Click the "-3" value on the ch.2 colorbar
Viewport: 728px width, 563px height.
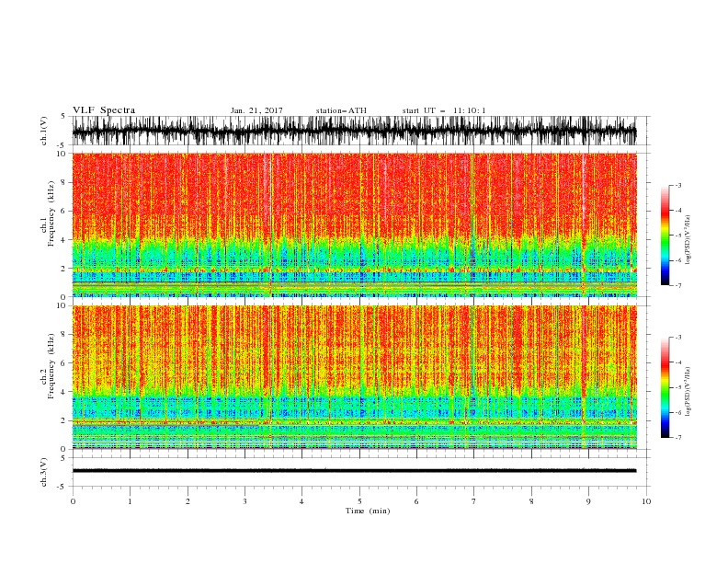point(678,338)
